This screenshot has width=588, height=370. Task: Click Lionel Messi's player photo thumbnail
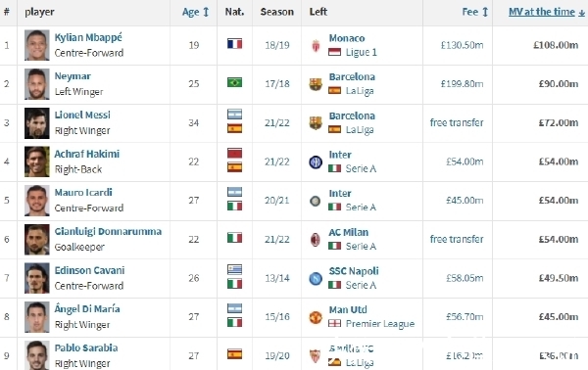coord(37,123)
